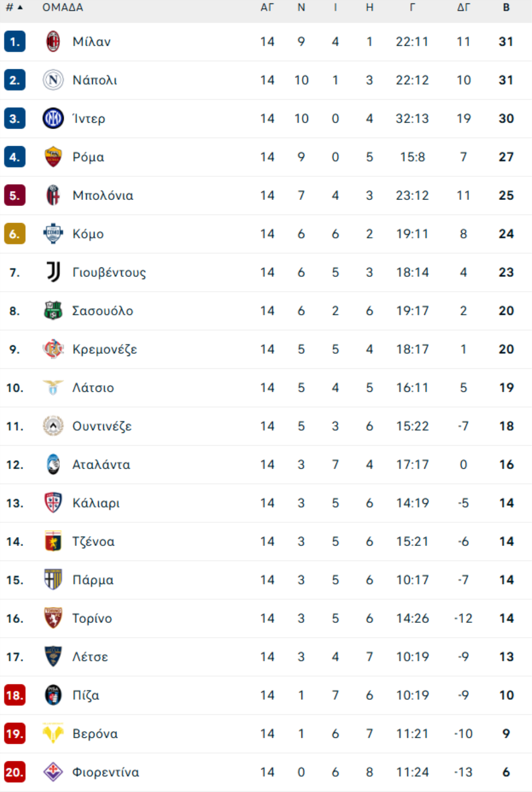Click the red position 18 badge
The image size is (532, 792).
(x=15, y=695)
